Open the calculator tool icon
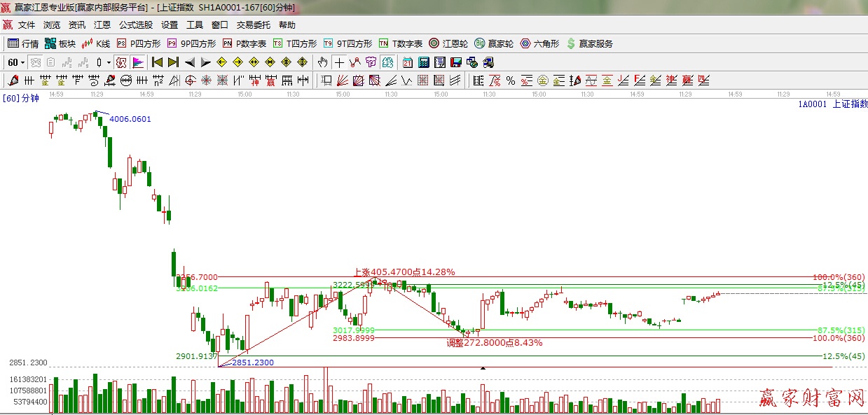The image size is (868, 415). [424, 62]
